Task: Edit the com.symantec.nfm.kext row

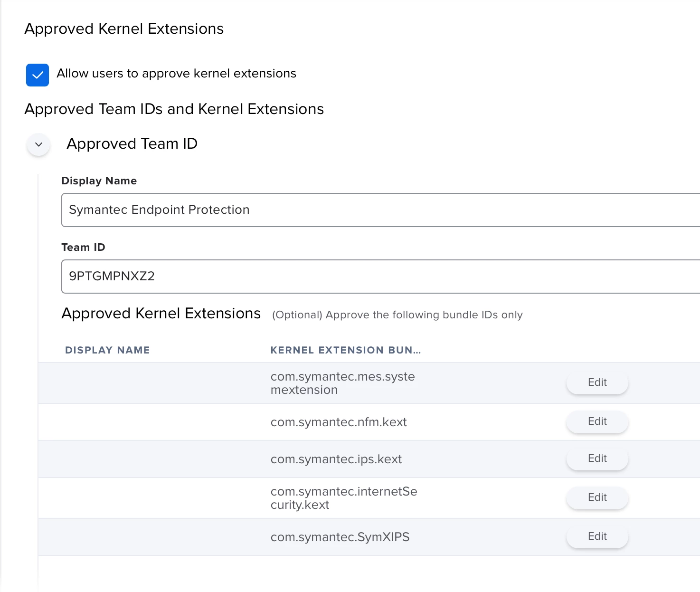Action: [x=597, y=421]
